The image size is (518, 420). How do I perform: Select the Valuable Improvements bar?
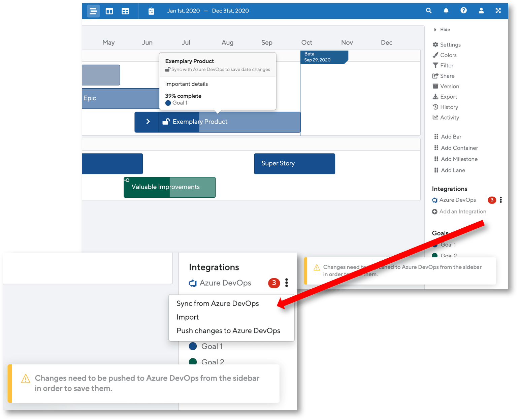tap(169, 187)
